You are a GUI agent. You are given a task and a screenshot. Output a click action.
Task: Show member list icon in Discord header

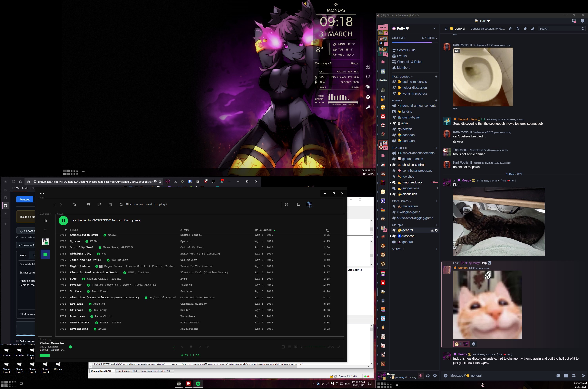click(x=533, y=29)
